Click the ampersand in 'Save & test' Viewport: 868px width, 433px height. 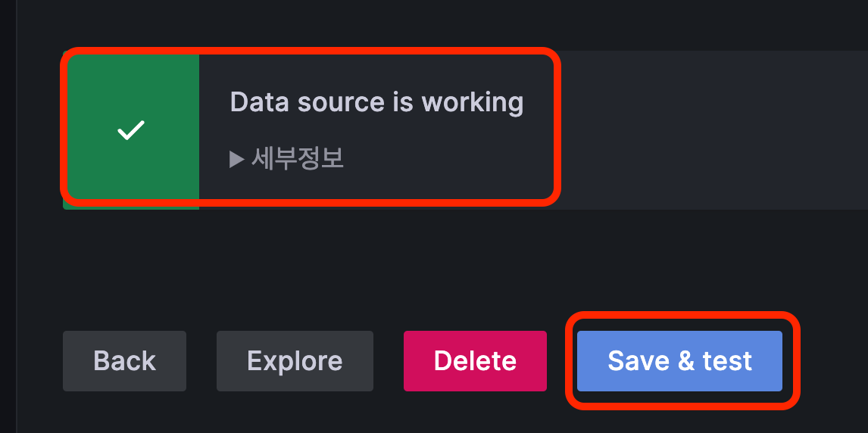[x=679, y=361]
